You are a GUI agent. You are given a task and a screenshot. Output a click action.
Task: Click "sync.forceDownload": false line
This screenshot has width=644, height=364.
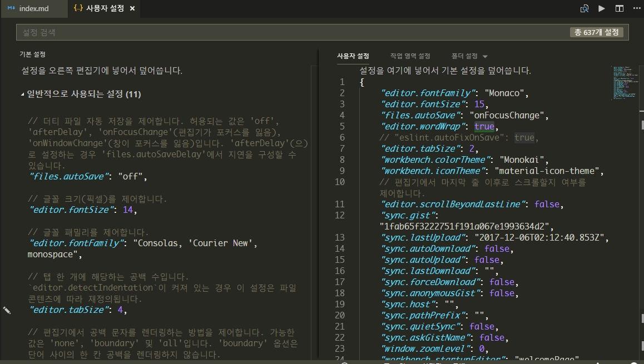click(449, 282)
